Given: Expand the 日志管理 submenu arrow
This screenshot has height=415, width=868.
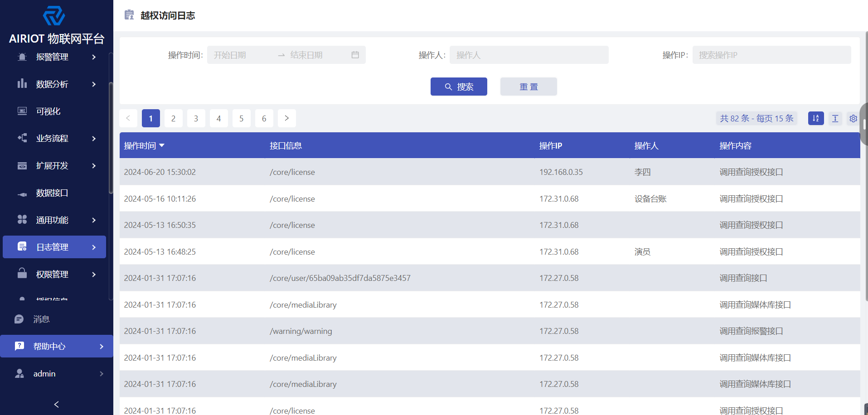Looking at the screenshot, I should 94,247.
